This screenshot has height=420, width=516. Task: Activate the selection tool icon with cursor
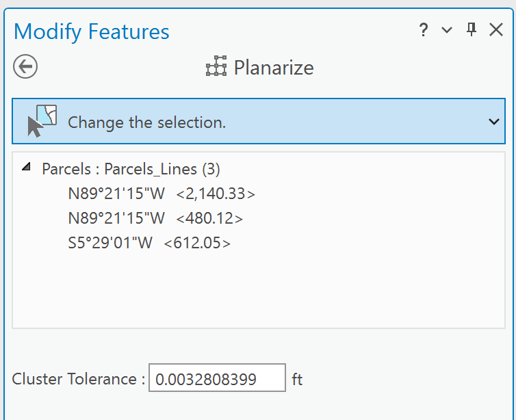pos(41,122)
